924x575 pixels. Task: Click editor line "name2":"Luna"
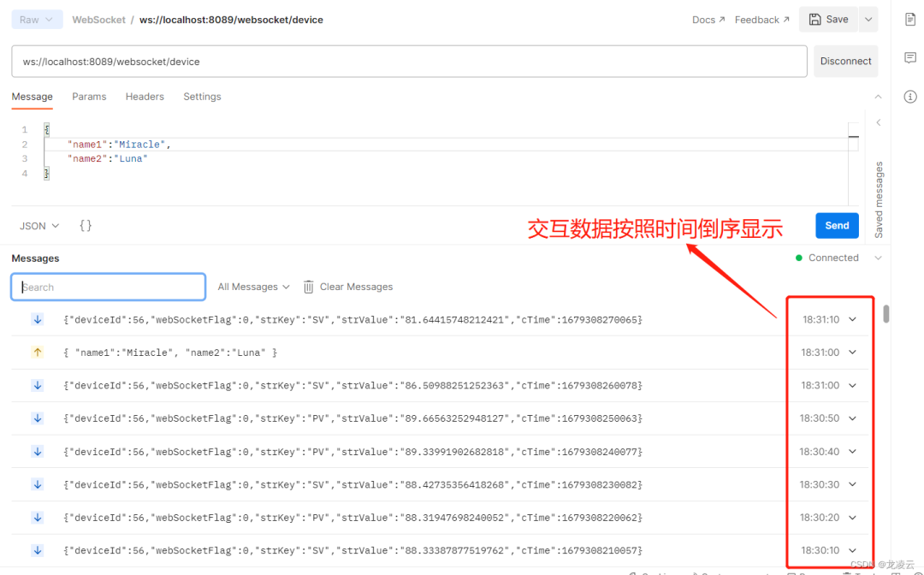click(107, 158)
